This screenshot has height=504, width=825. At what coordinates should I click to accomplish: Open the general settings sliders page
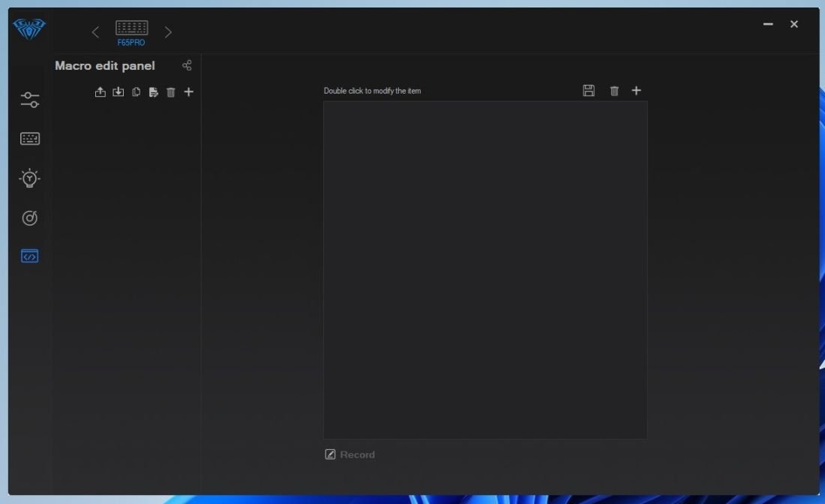[30, 100]
